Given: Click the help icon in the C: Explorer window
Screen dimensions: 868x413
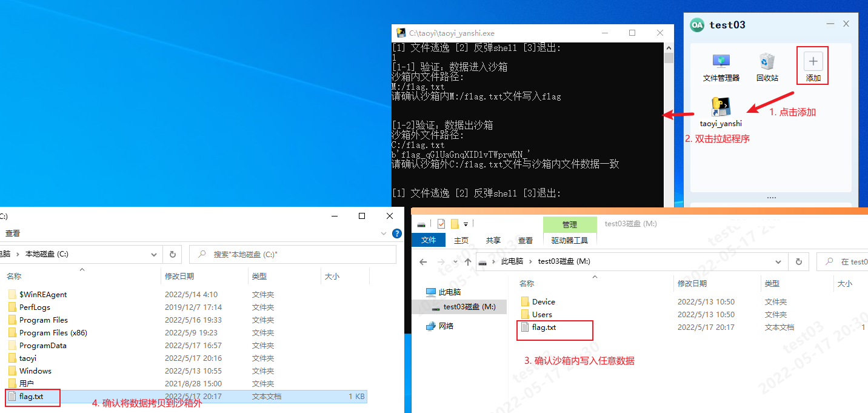Looking at the screenshot, I should point(397,233).
